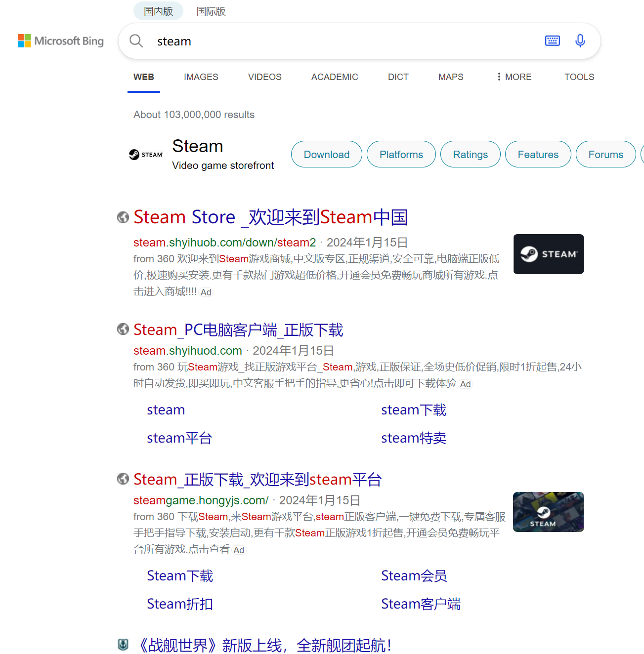Click Steam logo thumbnail of first result

point(549,254)
